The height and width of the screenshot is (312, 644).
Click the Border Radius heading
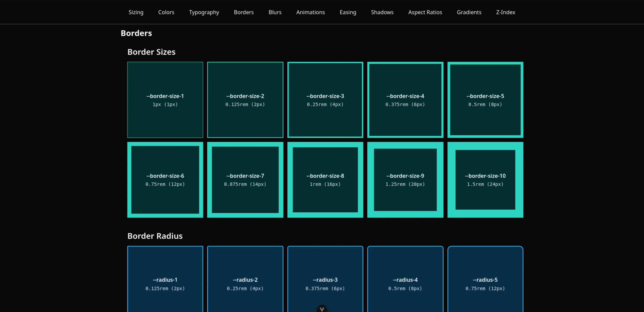[x=155, y=236]
